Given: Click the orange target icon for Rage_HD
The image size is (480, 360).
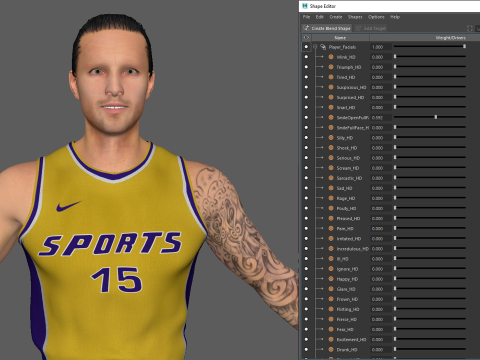Looking at the screenshot, I should pyautogui.click(x=331, y=198).
